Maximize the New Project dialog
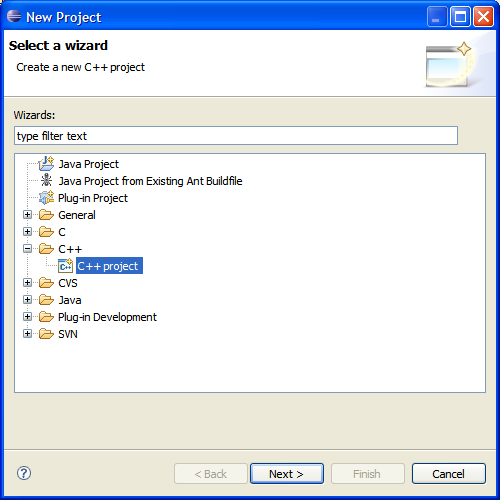The width and height of the screenshot is (500, 500). tap(460, 16)
